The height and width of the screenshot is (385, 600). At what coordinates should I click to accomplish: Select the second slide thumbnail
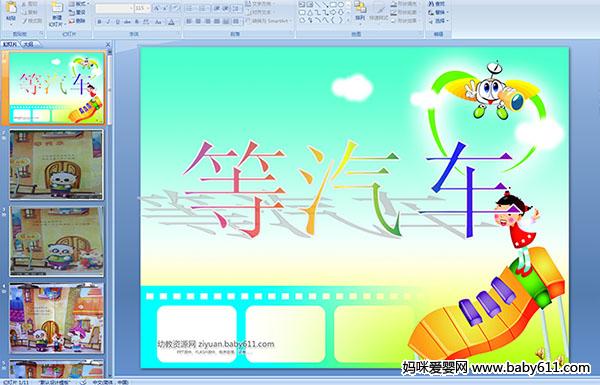pos(56,165)
